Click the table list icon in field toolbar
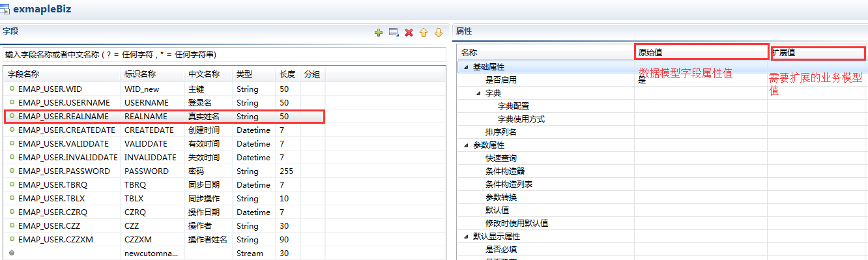 tap(394, 32)
